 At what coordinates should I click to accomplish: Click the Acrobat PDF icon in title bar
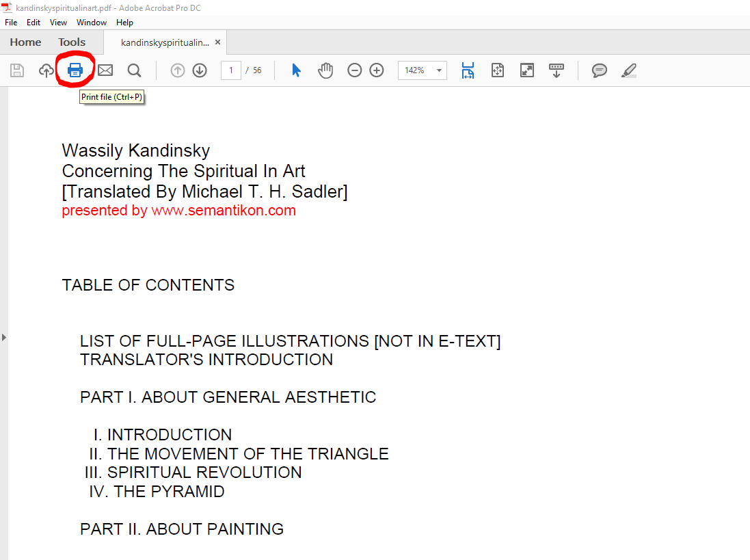pyautogui.click(x=7, y=7)
